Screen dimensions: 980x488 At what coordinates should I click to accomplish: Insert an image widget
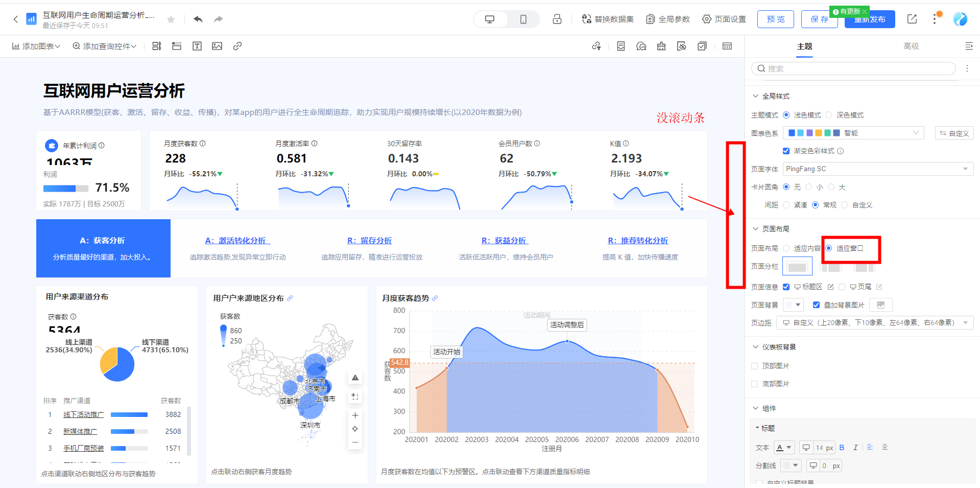coord(217,47)
